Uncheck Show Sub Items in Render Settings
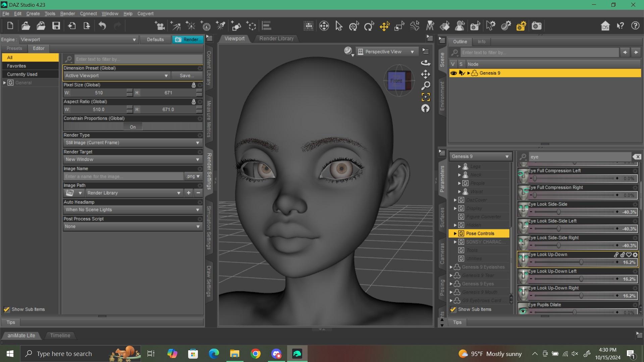This screenshot has height=362, width=644. [7, 309]
